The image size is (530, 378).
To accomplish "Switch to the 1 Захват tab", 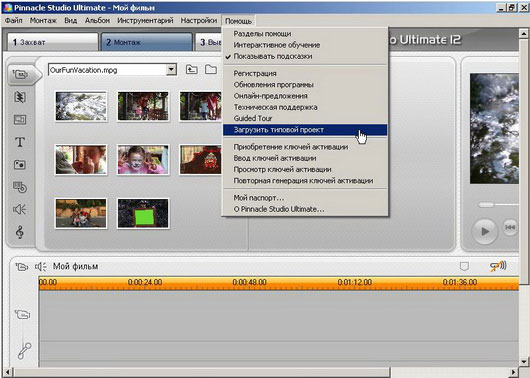I will point(53,42).
